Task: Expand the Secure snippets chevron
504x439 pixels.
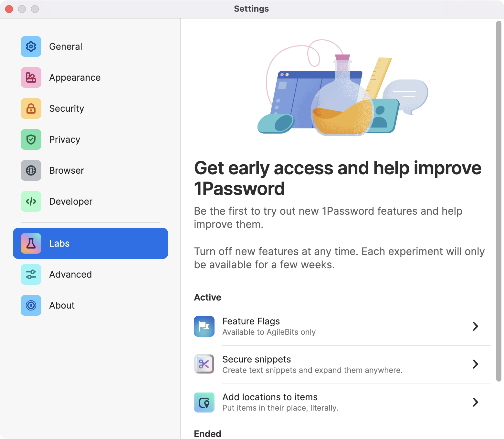Action: click(475, 364)
